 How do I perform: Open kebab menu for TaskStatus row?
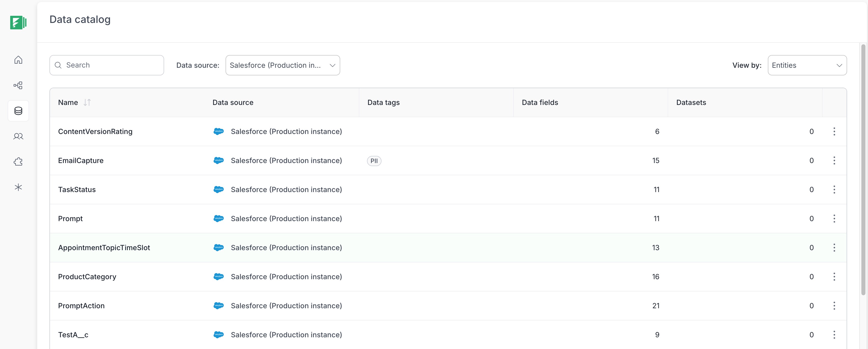834,190
